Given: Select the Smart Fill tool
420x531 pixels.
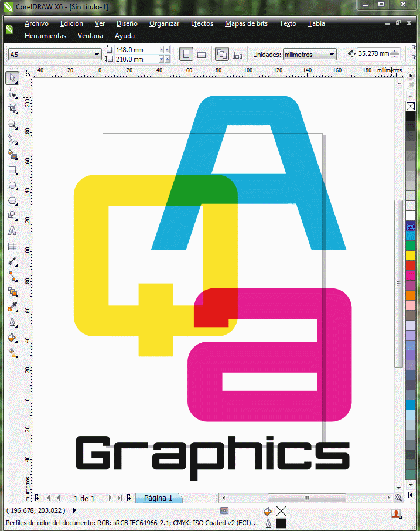Looking at the screenshot, I should coord(12,155).
